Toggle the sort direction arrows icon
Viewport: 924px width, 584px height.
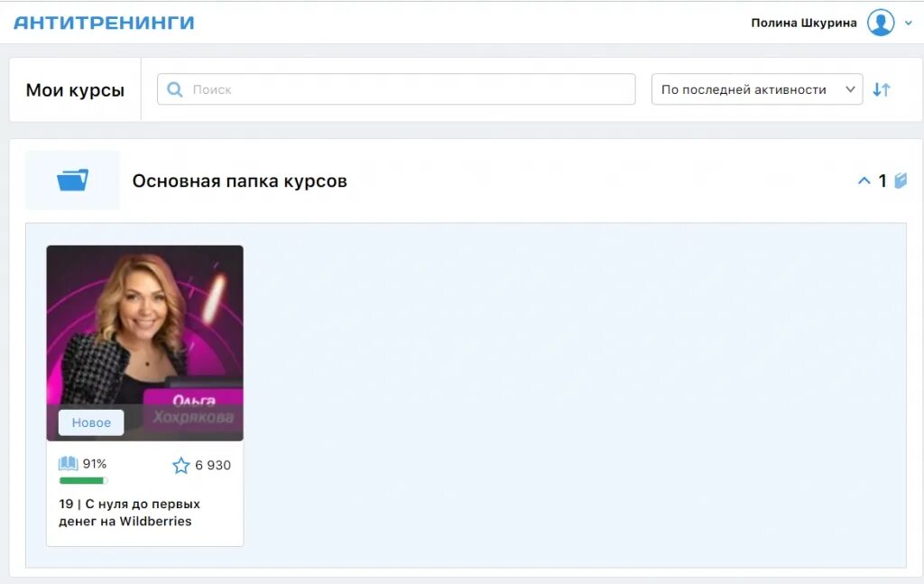882,89
